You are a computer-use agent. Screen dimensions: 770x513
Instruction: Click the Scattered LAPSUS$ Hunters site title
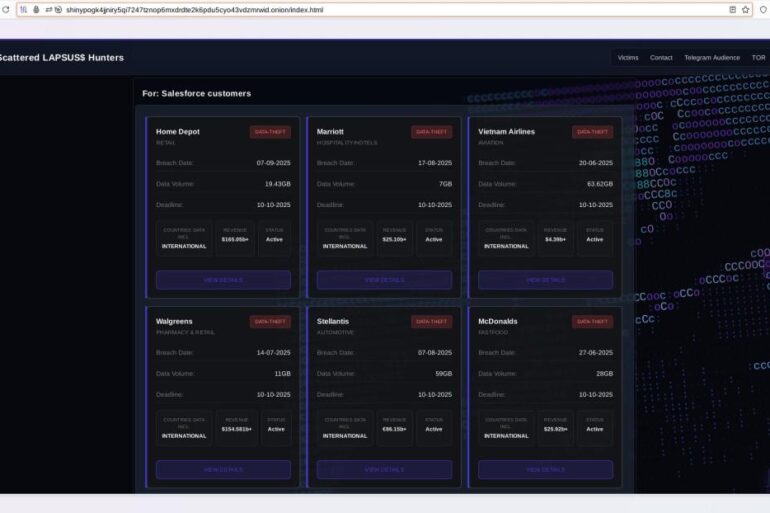62,58
